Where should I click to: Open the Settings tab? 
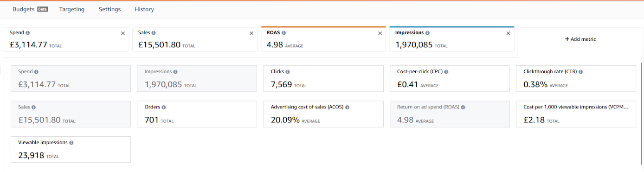pos(109,9)
